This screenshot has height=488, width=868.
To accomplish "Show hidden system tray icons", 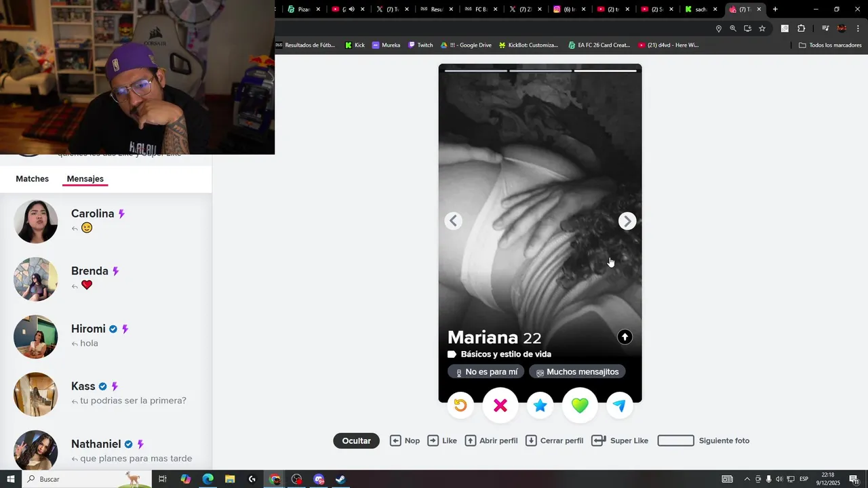I will (x=747, y=479).
